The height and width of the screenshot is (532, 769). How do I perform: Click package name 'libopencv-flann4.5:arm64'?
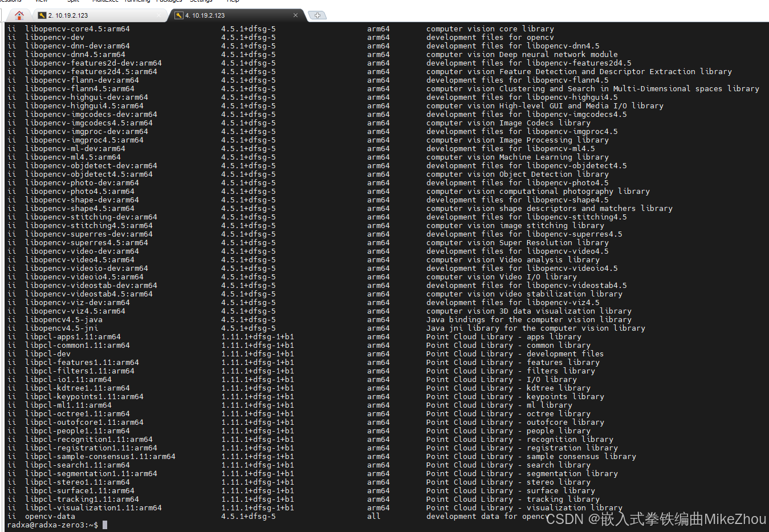coord(80,88)
